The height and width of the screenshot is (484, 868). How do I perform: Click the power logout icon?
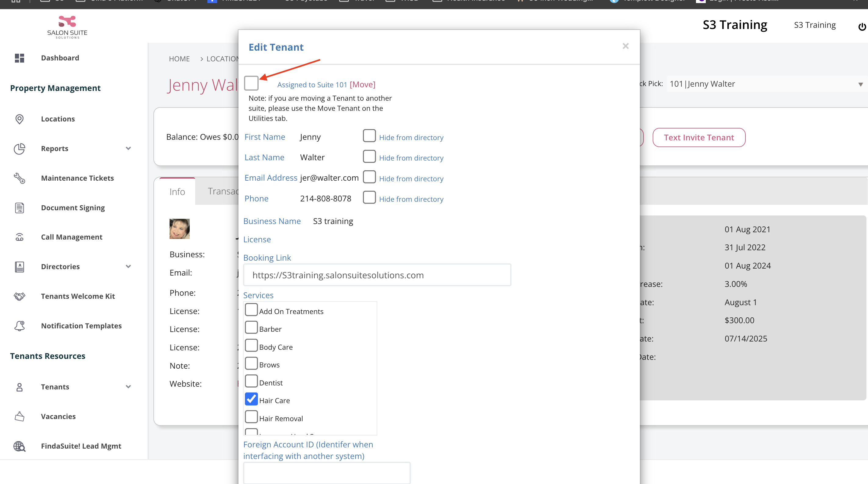click(862, 26)
